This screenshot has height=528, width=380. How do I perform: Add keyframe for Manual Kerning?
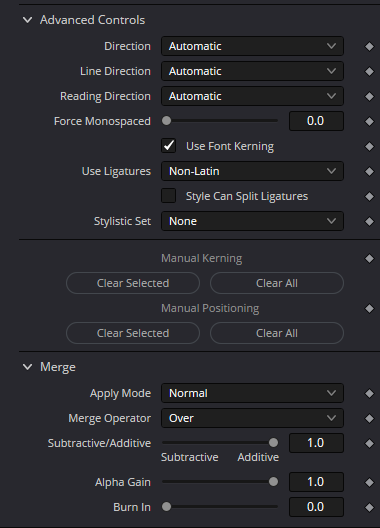coord(370,258)
